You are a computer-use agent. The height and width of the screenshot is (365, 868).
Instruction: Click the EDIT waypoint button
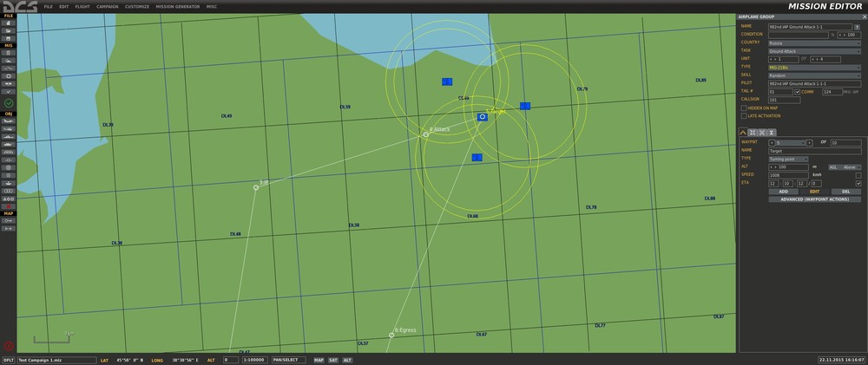814,192
